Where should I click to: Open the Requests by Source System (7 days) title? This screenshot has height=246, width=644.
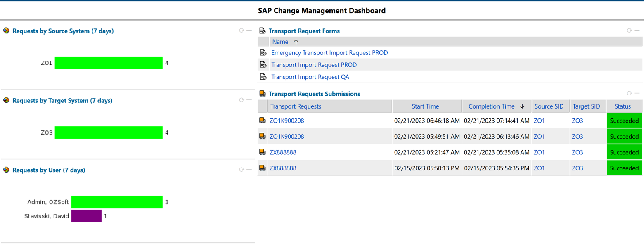[63, 31]
